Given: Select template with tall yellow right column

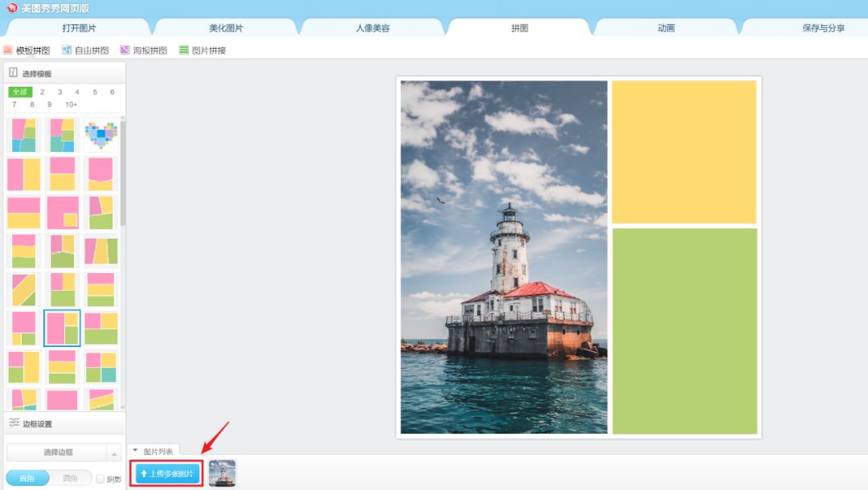Looking at the screenshot, I should click(24, 367).
